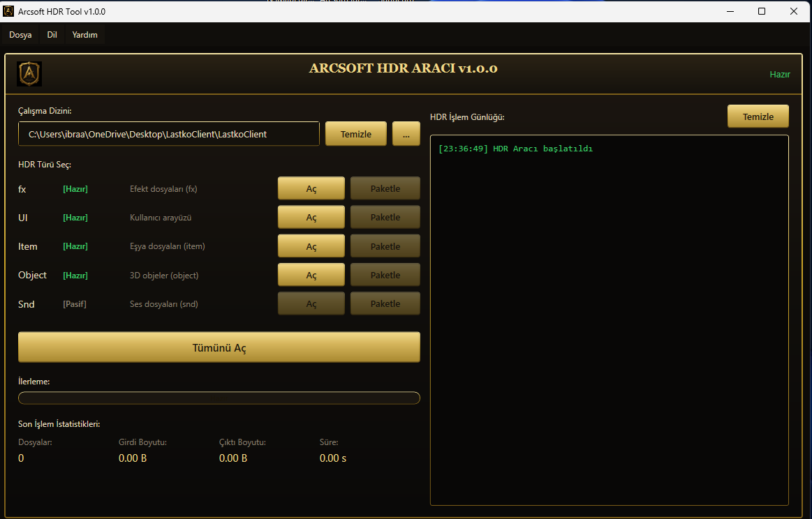This screenshot has width=812, height=519.
Task: Click 'Eşya dosyaları (item)' description
Action: (168, 246)
